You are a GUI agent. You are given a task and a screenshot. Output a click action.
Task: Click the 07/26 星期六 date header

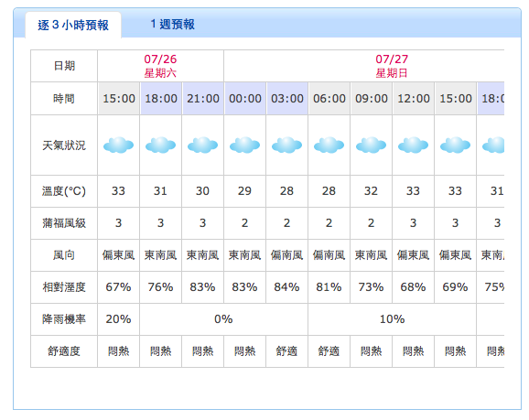coord(160,66)
